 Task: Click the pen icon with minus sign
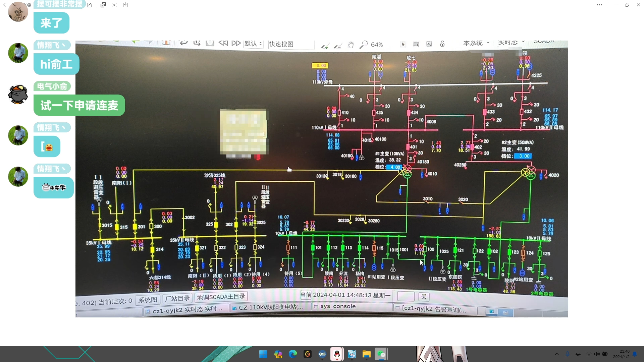tap(338, 46)
